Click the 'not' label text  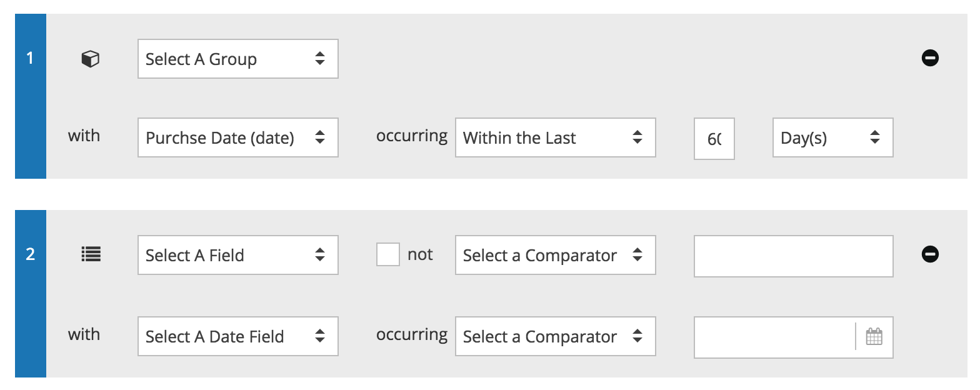(x=420, y=254)
